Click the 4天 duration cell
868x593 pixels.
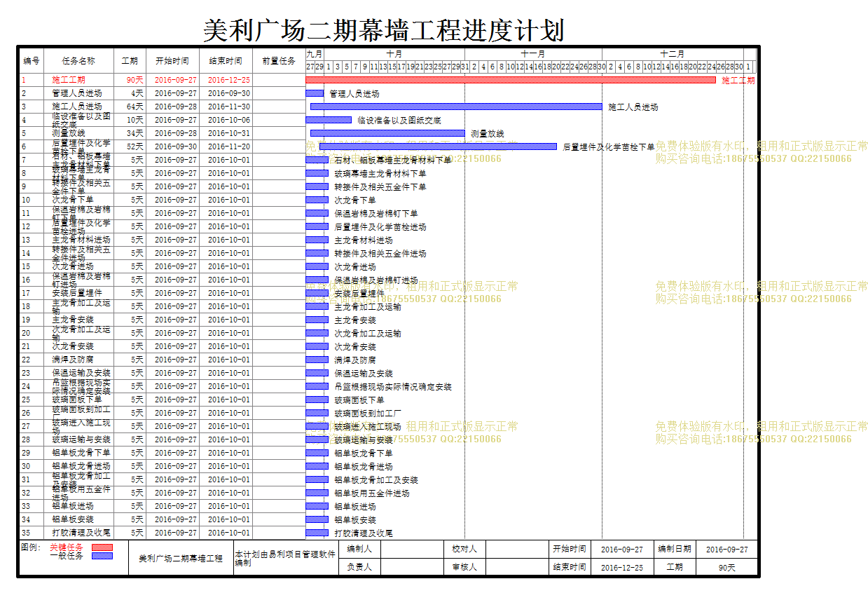coord(130,93)
